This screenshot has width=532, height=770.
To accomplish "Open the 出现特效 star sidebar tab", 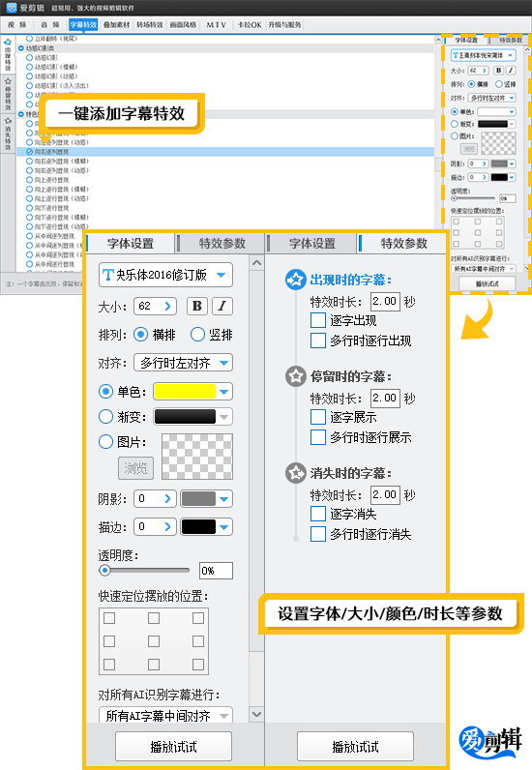I will 8,55.
